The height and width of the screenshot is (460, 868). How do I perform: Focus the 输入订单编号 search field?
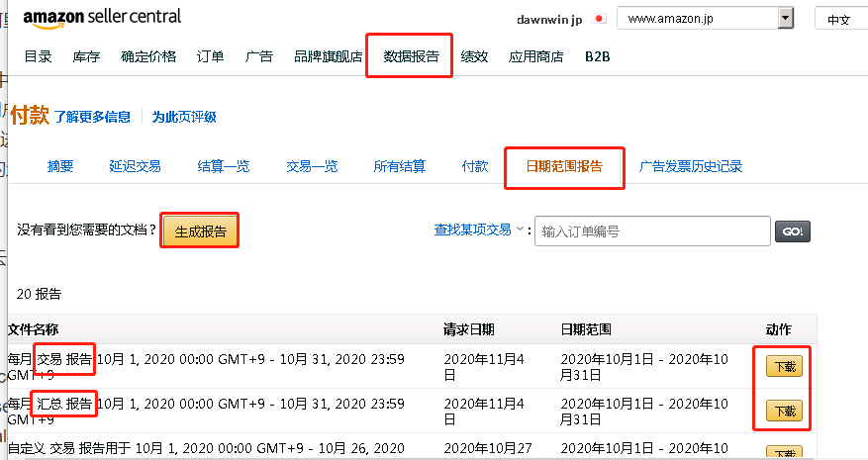(652, 231)
